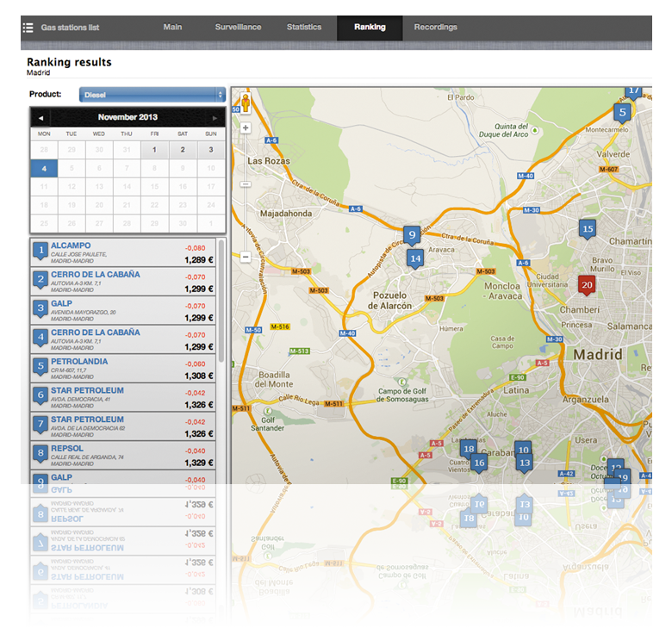Click rank 2 badge for CERRO DE LA CABAÑA
The height and width of the screenshot is (634, 672).
pos(40,280)
